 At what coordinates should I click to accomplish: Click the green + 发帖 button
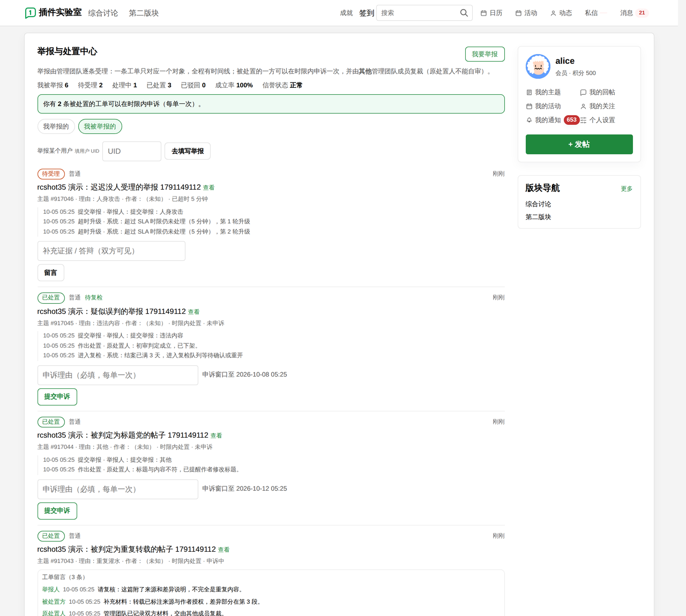579,145
